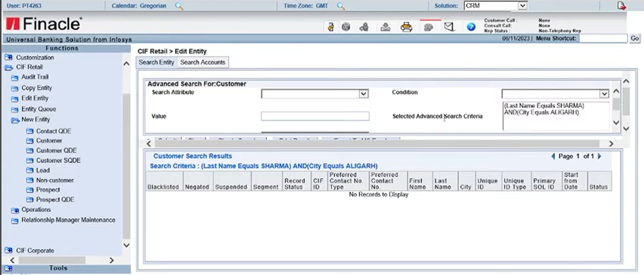This screenshot has width=644, height=275.
Task: Click the Time Zone magnifier lookup icon
Action: [341, 6]
